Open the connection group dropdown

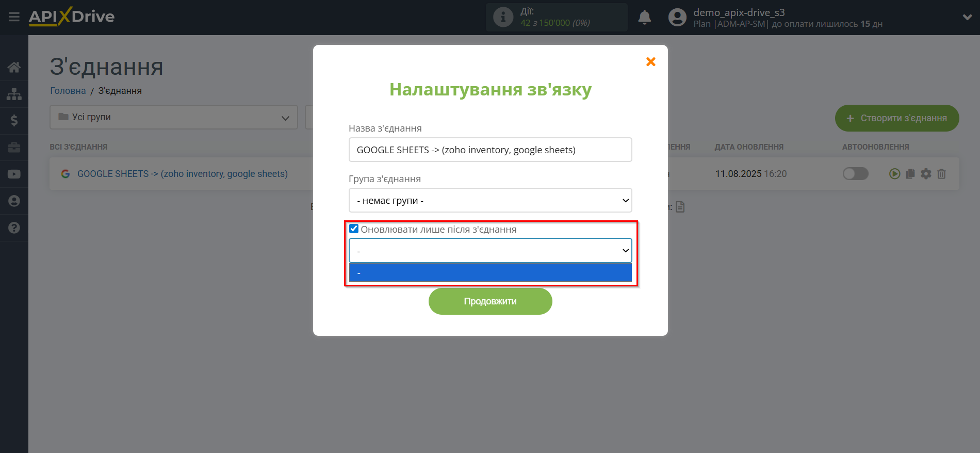[490, 200]
